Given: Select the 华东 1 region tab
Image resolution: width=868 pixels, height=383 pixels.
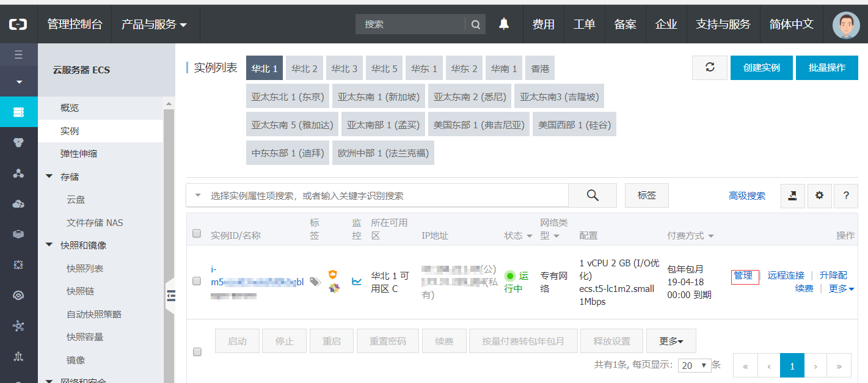Looking at the screenshot, I should click(x=424, y=68).
